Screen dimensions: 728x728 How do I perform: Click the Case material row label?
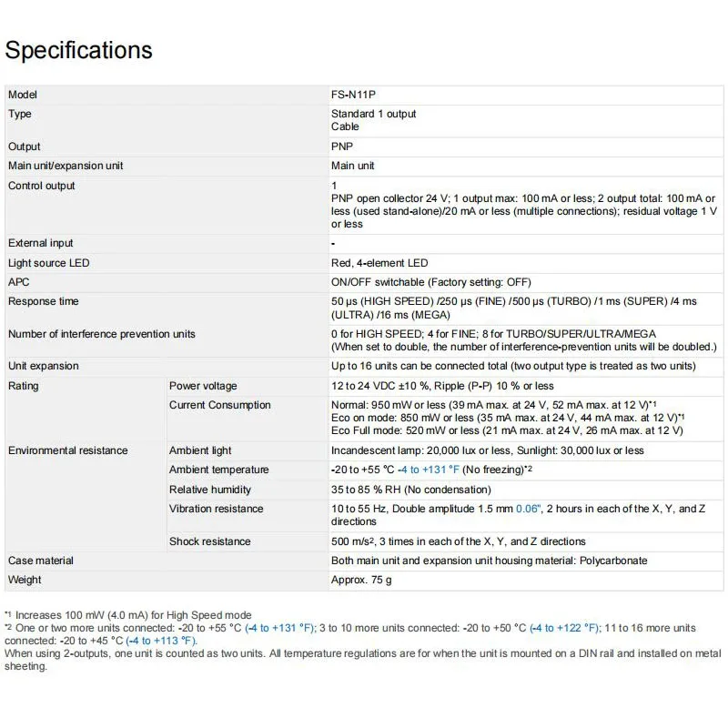coord(41,561)
